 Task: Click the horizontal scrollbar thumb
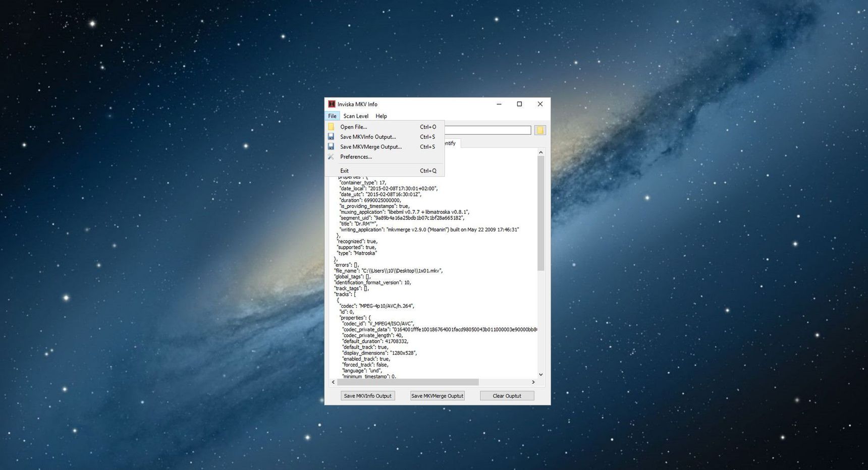408,382
